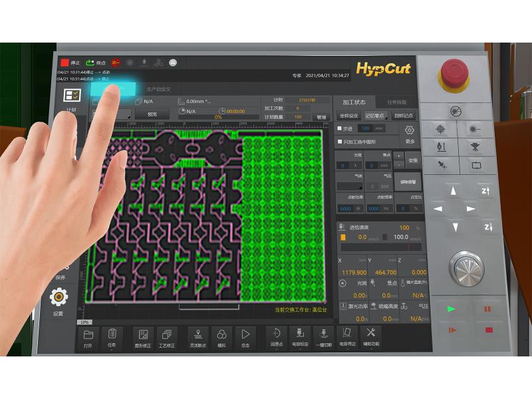Click the 打开 (Open) folder icon

88,338
